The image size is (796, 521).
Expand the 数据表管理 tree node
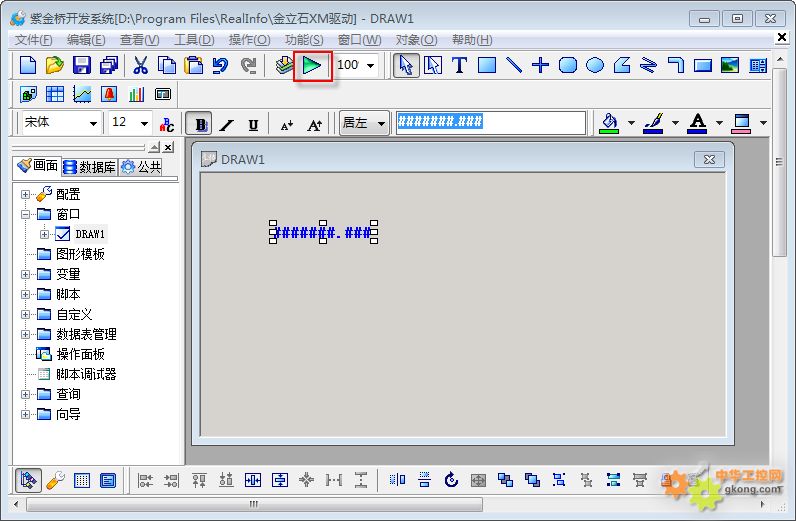(x=25, y=334)
